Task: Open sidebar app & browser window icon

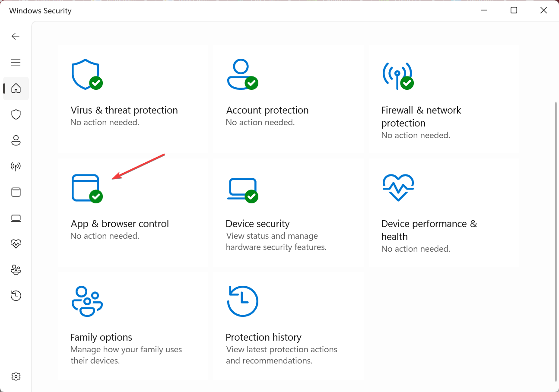Action: tap(16, 192)
